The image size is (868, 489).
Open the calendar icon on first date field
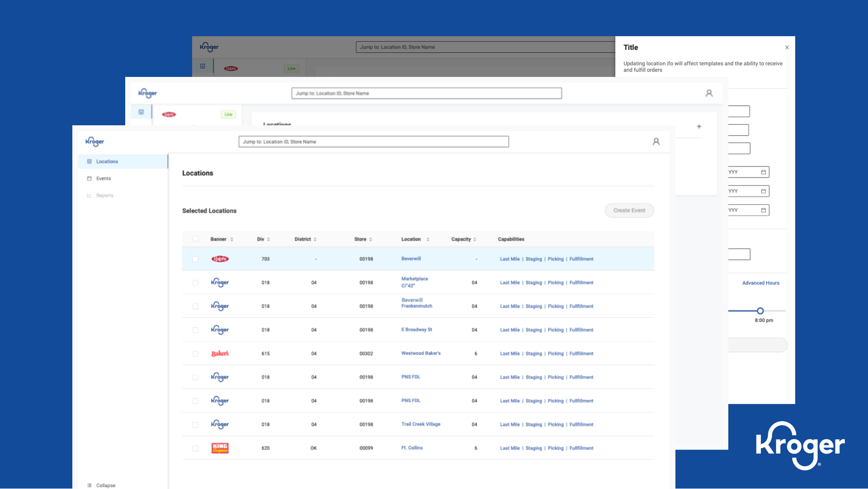pos(764,172)
